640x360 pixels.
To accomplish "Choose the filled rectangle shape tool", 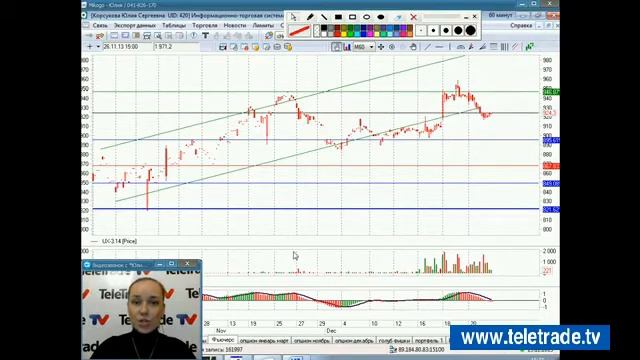I will (338, 17).
